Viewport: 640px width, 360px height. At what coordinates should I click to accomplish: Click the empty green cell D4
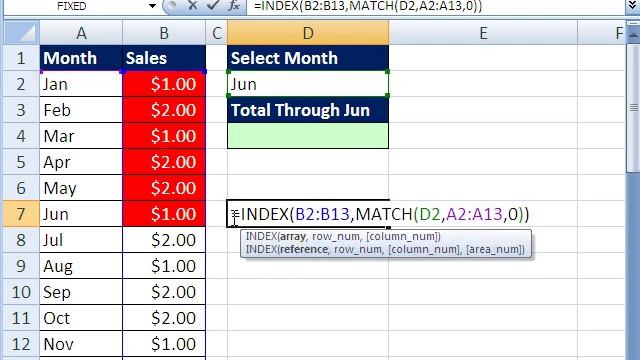pyautogui.click(x=308, y=136)
